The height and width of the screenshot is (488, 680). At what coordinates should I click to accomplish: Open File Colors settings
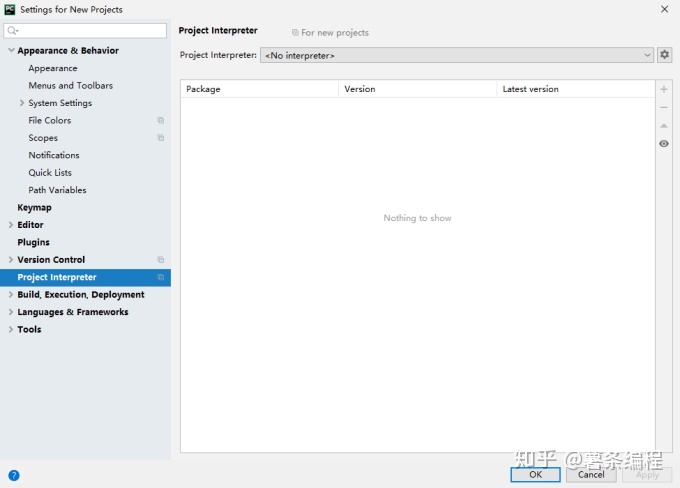coord(50,120)
